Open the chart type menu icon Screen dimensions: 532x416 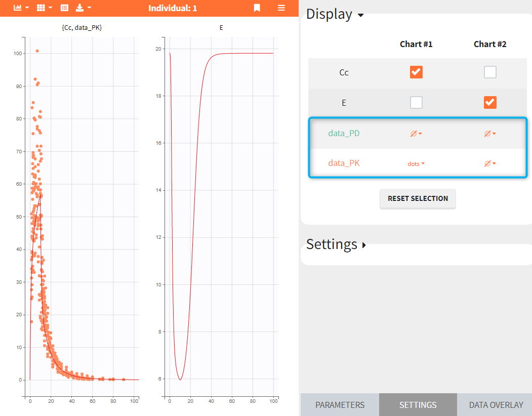(x=21, y=8)
